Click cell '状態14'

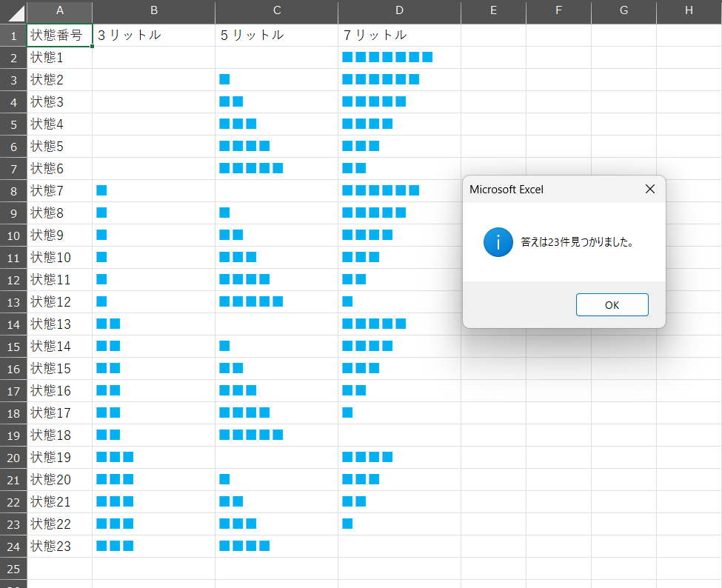(59, 347)
